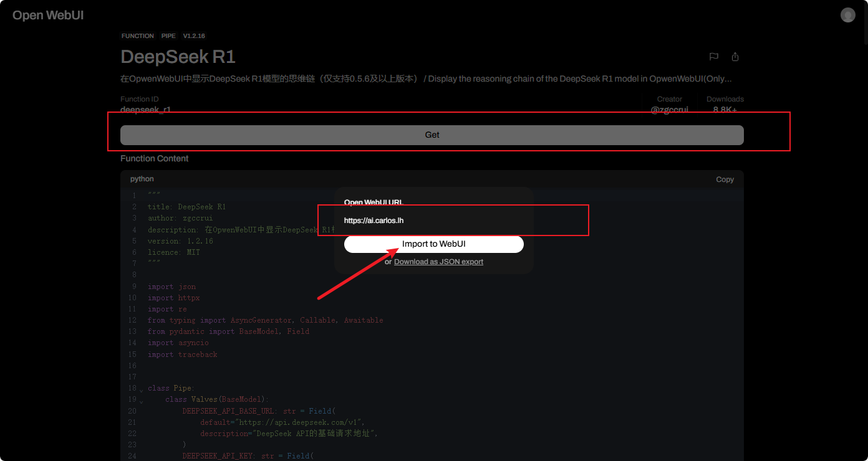Click the DeepSeek R1 page title
This screenshot has width=868, height=461.
(x=178, y=57)
